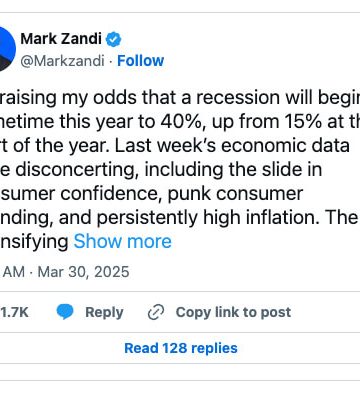Click the chain link copy icon
This screenshot has width=360, height=397.
156,312
